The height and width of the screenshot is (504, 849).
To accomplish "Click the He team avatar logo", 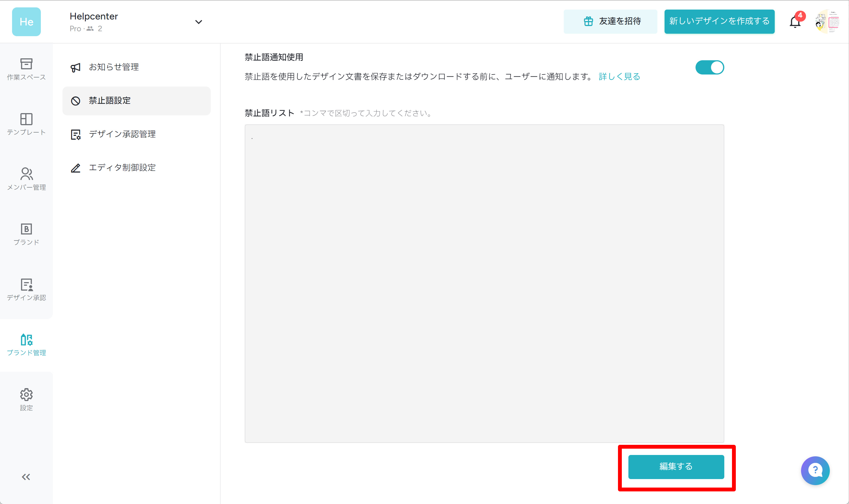I will [26, 22].
